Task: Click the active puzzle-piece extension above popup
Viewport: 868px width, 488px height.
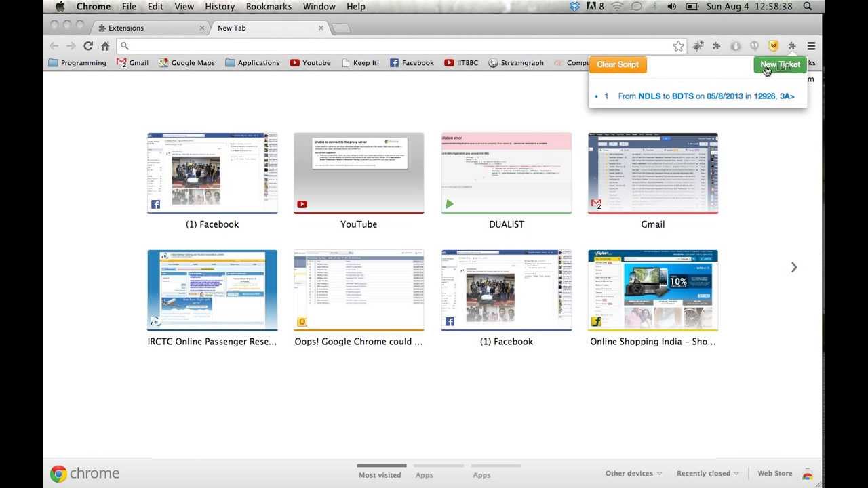Action: pos(791,46)
